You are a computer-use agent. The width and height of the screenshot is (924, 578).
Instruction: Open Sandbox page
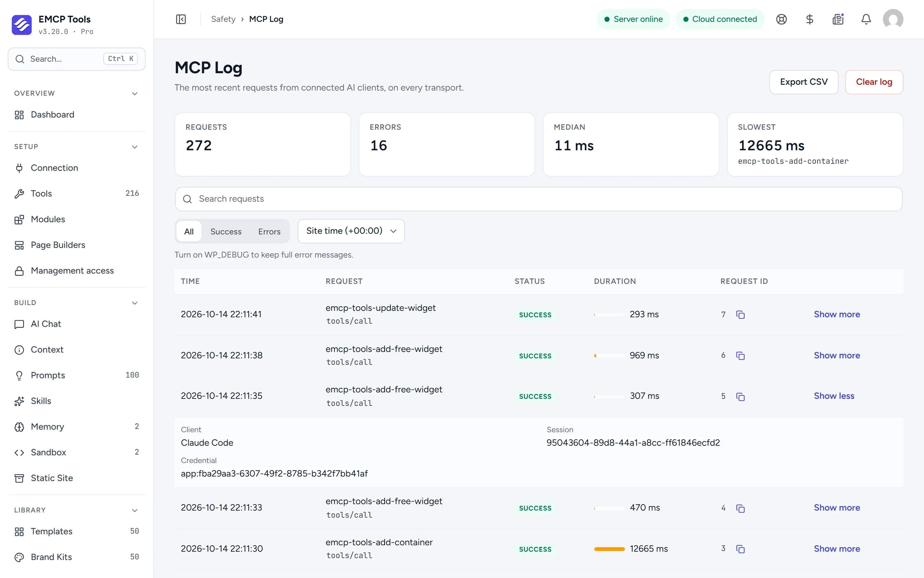click(76, 452)
